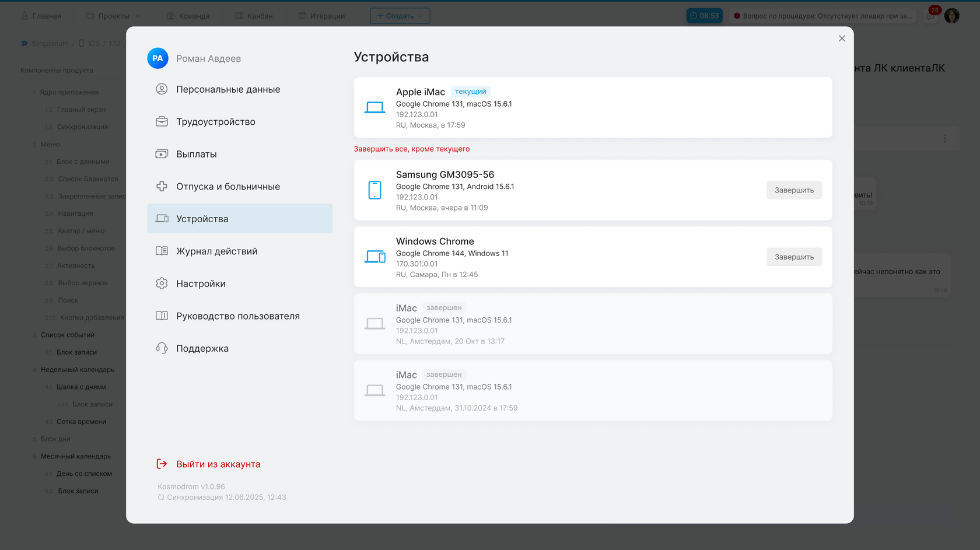980x550 pixels.
Task: Click the завершен badge on 20 Окт iMac
Action: point(444,308)
